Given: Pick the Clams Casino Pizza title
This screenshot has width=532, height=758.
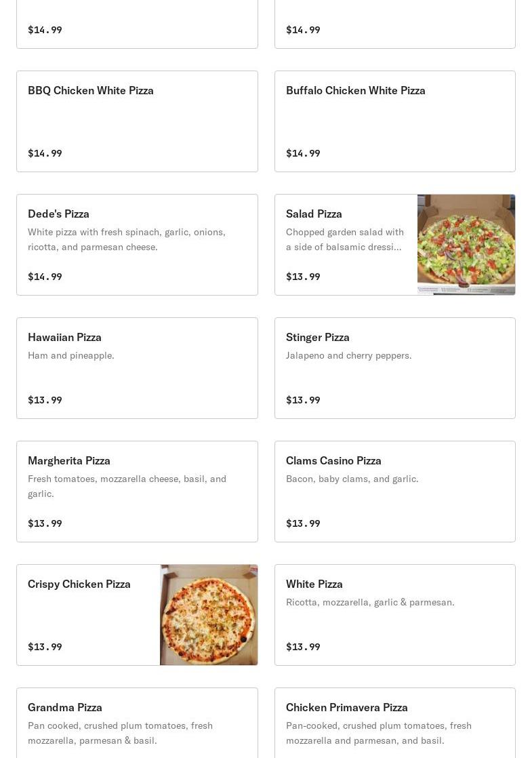Looking at the screenshot, I should (x=333, y=460).
